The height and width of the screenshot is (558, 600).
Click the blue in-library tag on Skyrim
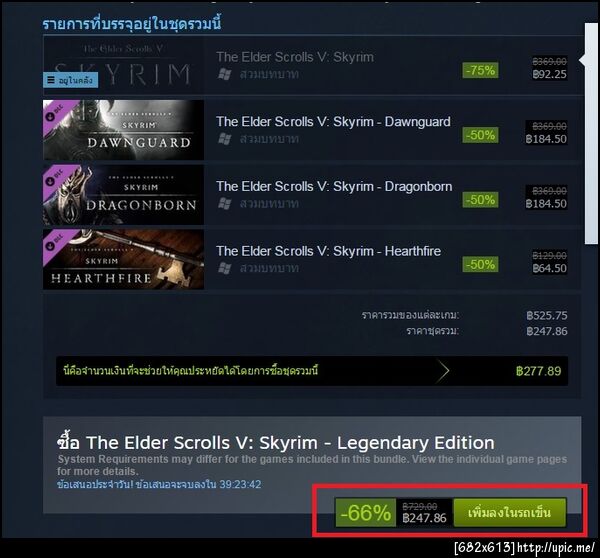pos(70,80)
